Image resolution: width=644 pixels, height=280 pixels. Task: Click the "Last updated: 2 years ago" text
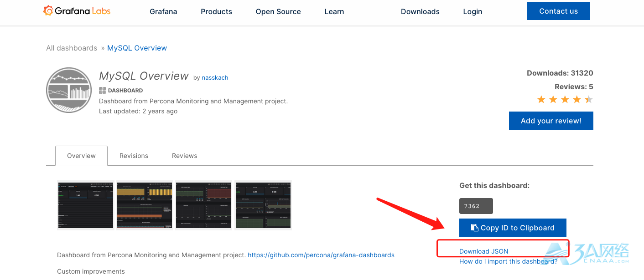pos(138,111)
